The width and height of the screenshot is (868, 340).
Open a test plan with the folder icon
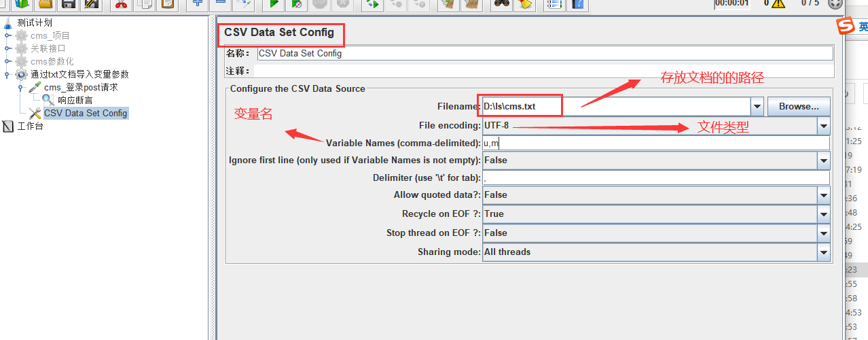pos(44,4)
